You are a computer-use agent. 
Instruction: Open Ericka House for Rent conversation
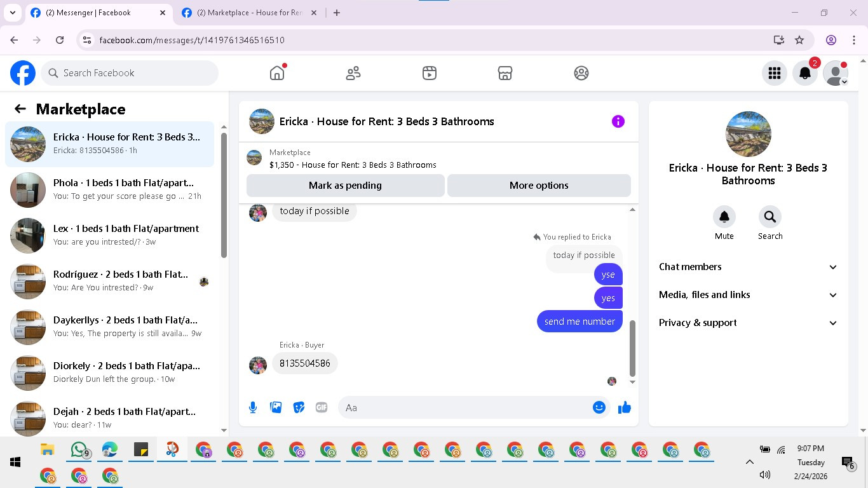pos(110,144)
